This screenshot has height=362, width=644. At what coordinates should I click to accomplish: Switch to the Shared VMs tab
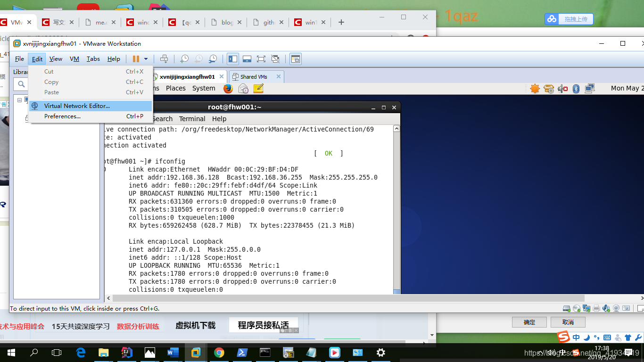[x=254, y=77]
